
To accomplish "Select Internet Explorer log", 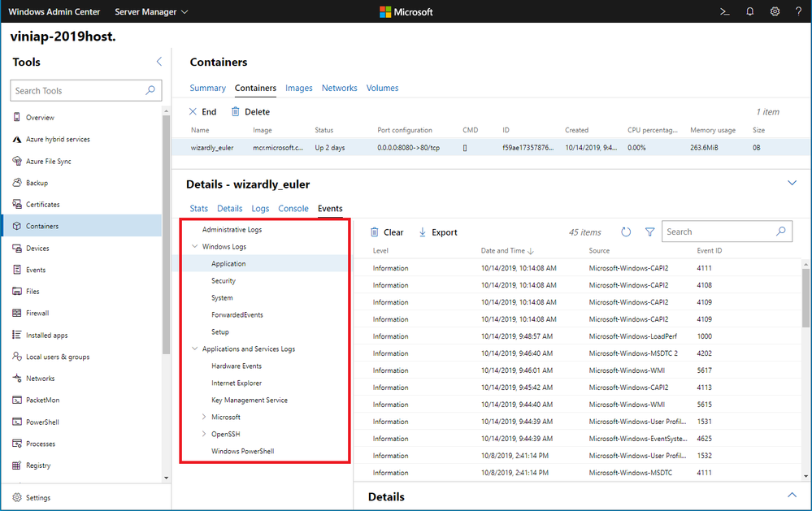I will pyautogui.click(x=237, y=383).
